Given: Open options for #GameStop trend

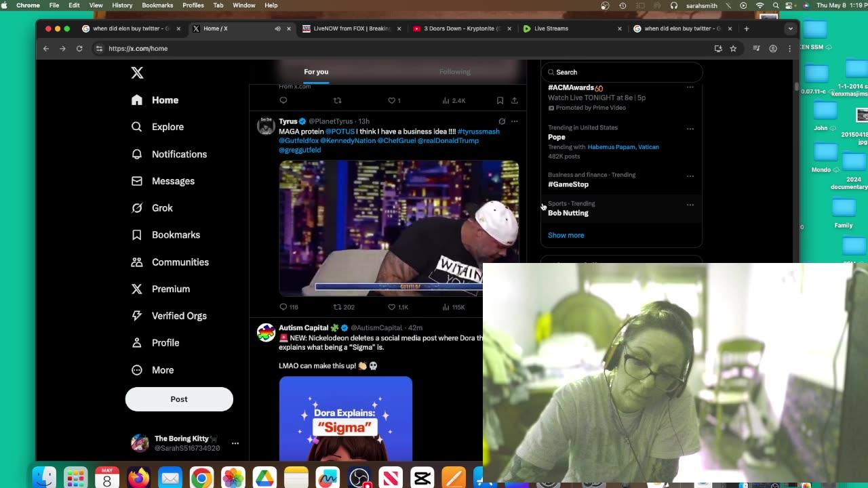Looking at the screenshot, I should click(x=690, y=176).
